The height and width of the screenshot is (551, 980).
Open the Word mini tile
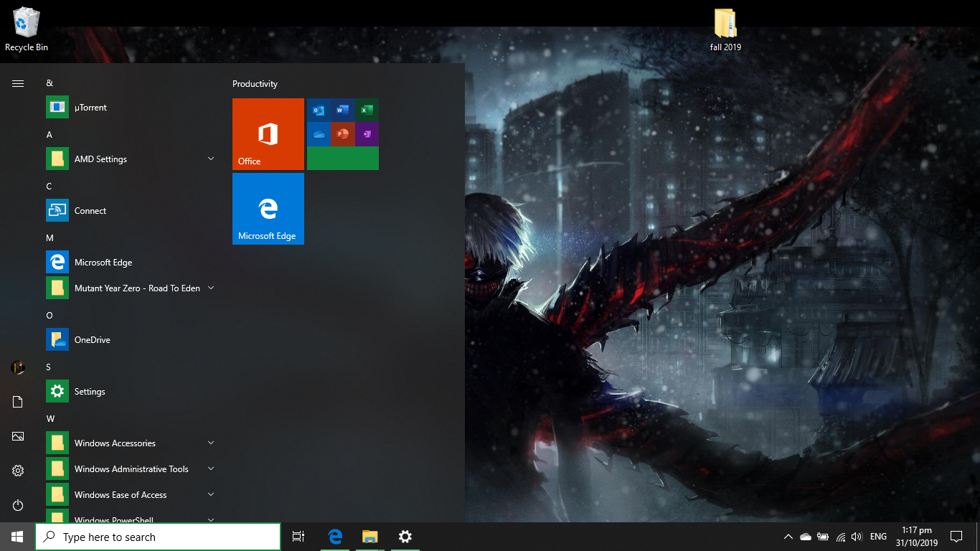(x=343, y=110)
